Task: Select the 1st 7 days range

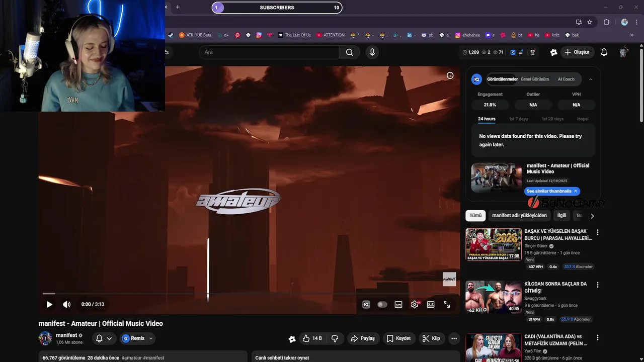Action: click(x=518, y=119)
